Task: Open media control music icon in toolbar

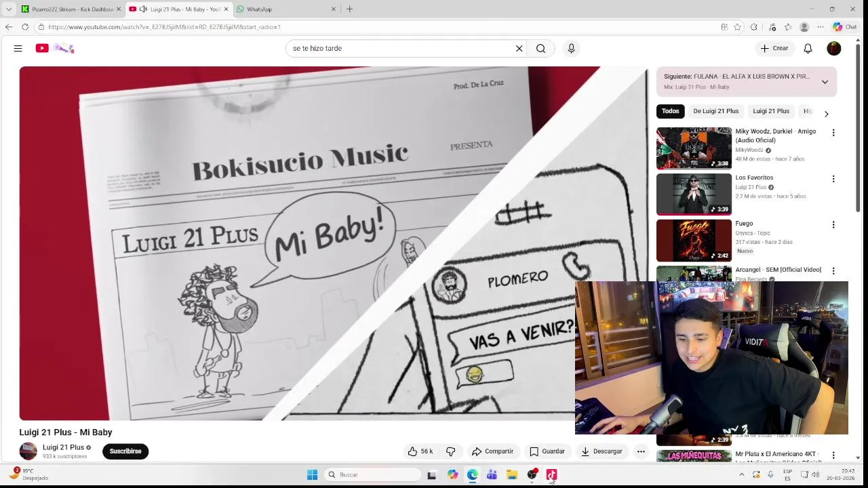Action: (x=772, y=27)
